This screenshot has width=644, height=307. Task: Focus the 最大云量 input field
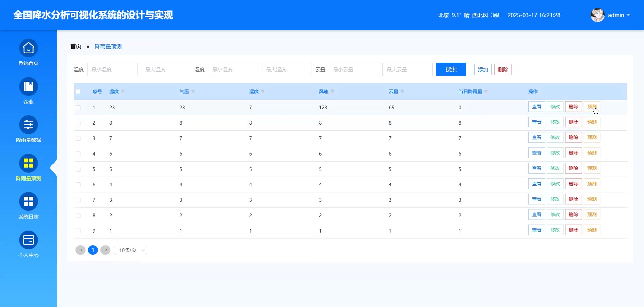point(408,69)
